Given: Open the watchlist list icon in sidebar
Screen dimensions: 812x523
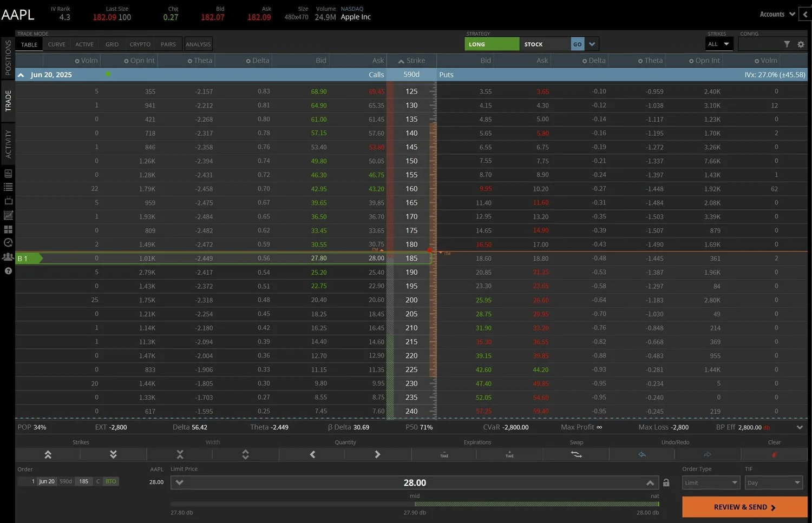Looking at the screenshot, I should [x=8, y=187].
